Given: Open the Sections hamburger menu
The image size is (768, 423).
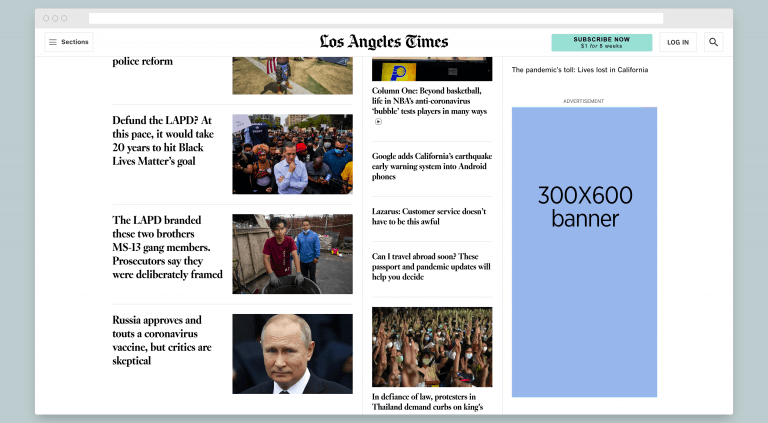Looking at the screenshot, I should [x=69, y=42].
